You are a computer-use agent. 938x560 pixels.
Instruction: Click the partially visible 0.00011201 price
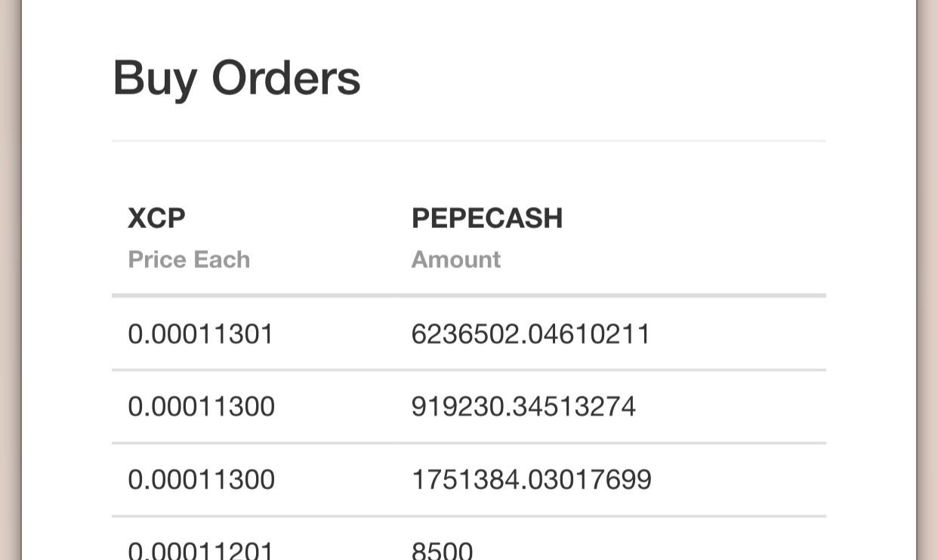click(x=200, y=550)
